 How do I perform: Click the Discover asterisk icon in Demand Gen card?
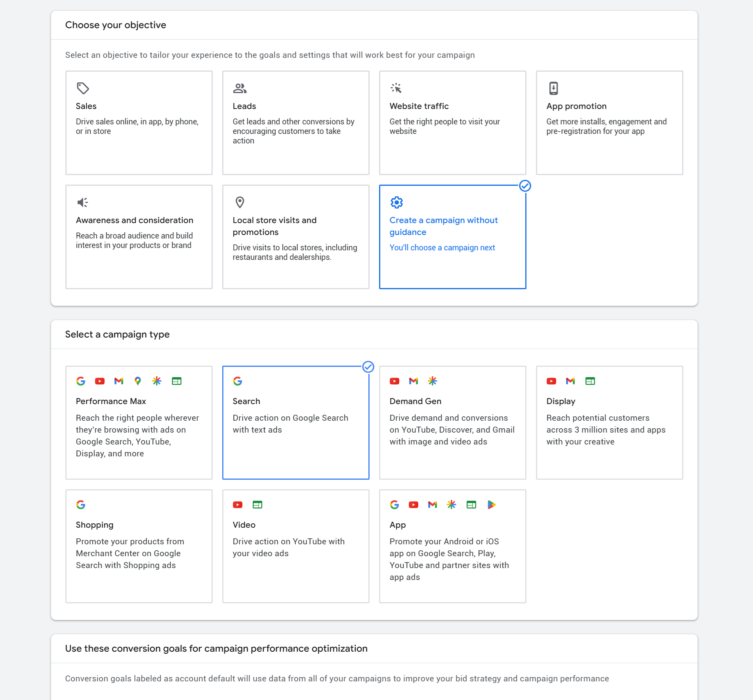pos(433,381)
